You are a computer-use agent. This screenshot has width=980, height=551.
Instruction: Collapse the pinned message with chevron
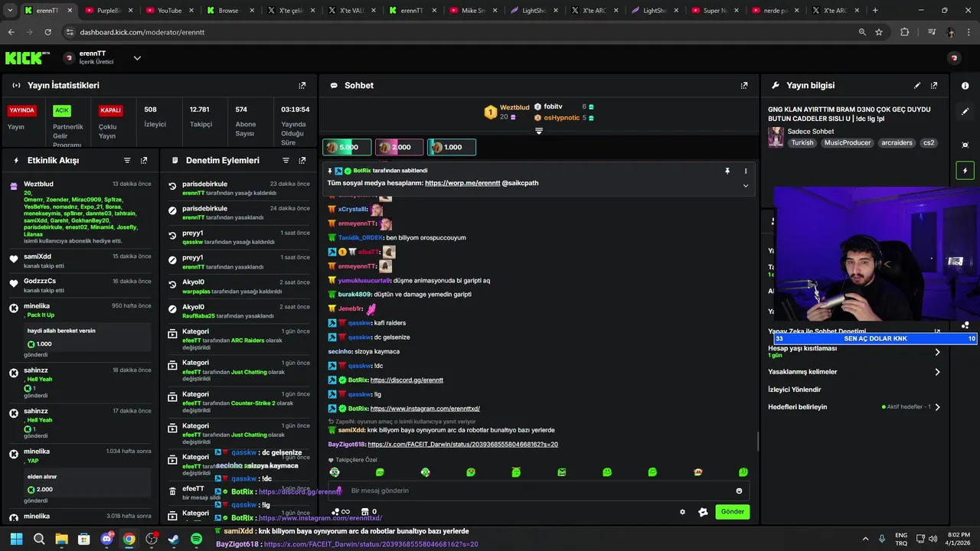tap(746, 185)
